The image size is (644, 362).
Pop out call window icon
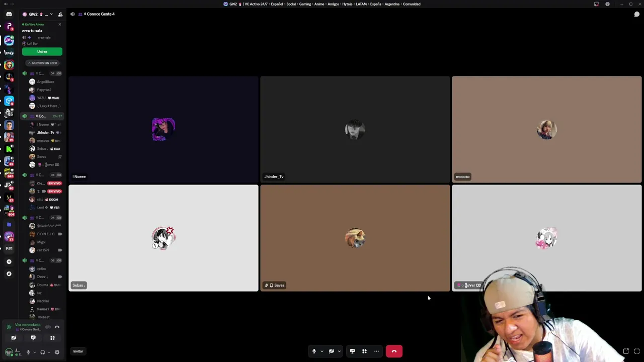tap(626, 351)
